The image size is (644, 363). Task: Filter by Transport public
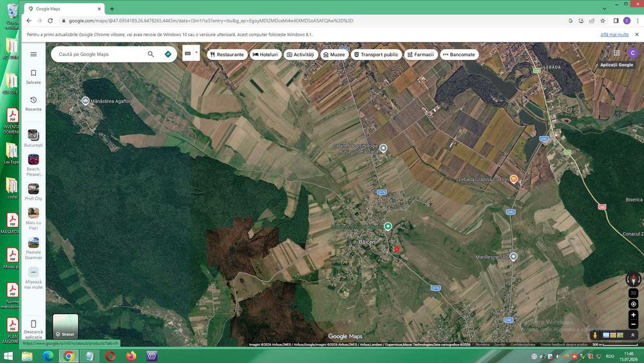pyautogui.click(x=376, y=54)
